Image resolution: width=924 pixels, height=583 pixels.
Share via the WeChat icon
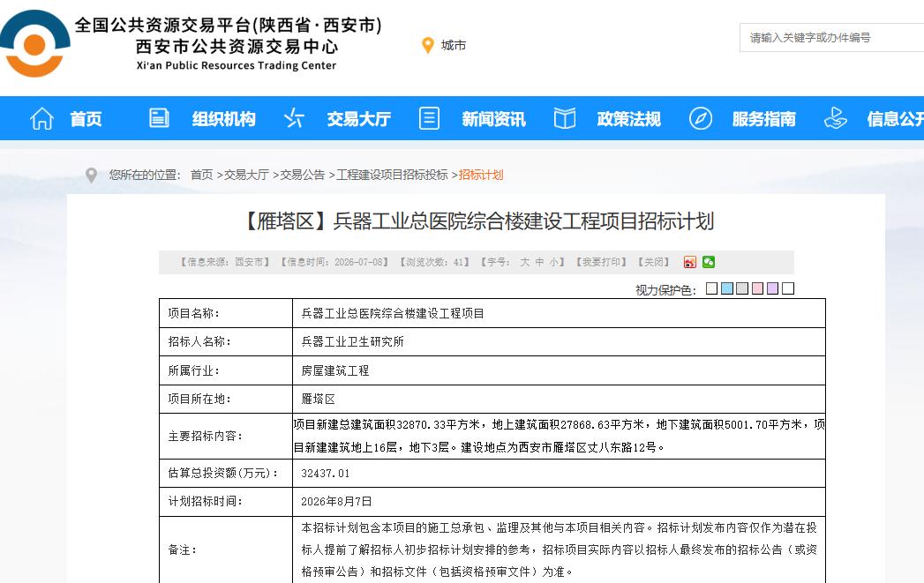click(x=709, y=262)
